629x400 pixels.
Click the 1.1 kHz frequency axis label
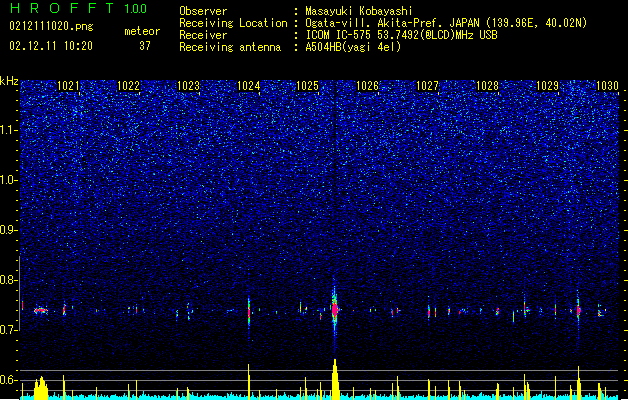(9, 130)
